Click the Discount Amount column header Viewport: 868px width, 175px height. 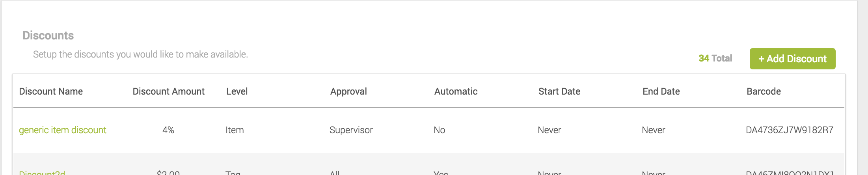click(x=168, y=91)
